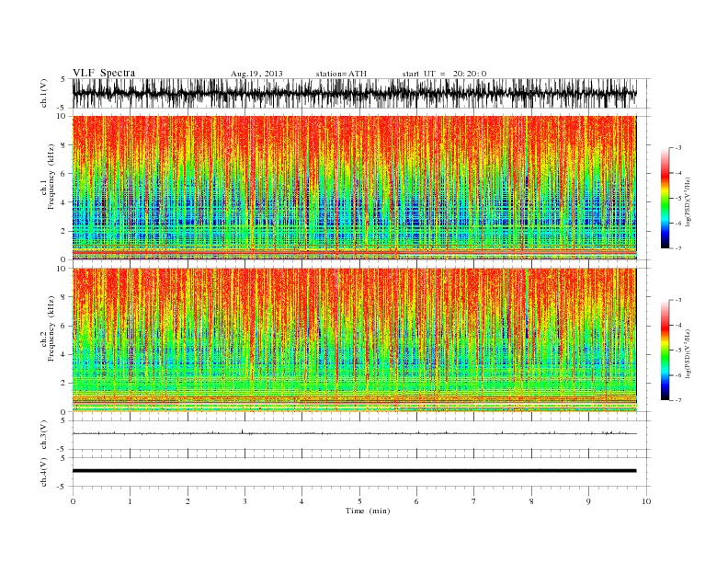
Task: Click the "Time (min)" axis label
Action: coord(368,511)
